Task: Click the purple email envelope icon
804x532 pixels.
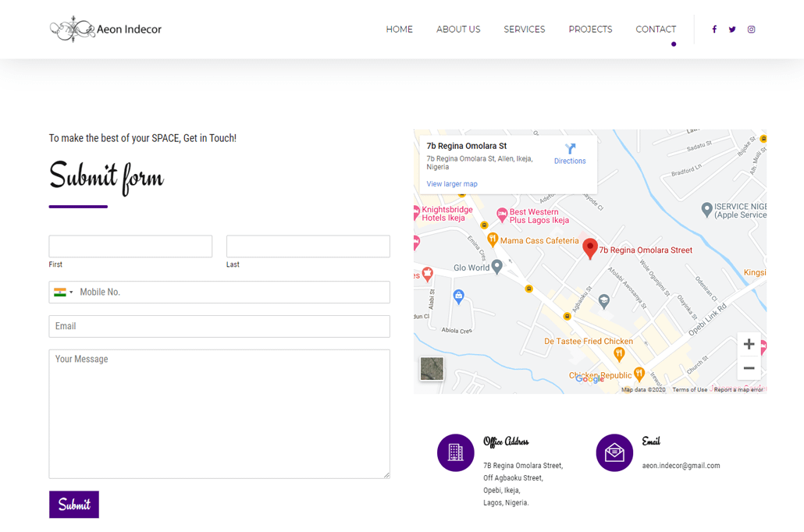Action: 614,452
